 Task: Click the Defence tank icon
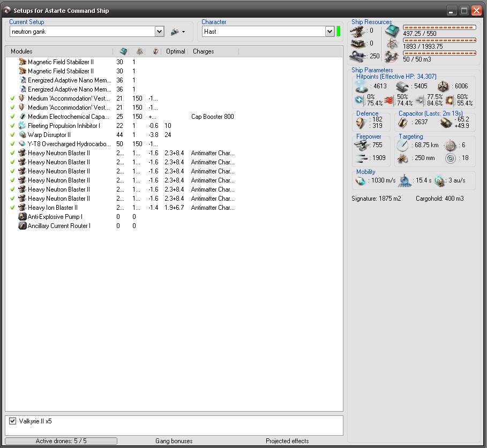361,123
